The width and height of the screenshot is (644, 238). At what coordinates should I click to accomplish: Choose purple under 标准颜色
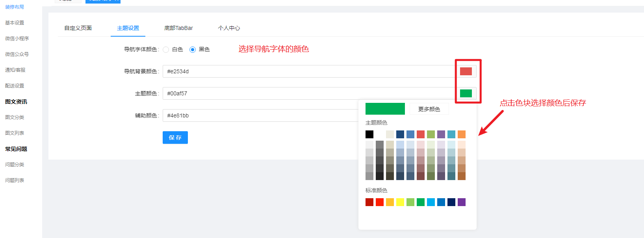pos(462,202)
